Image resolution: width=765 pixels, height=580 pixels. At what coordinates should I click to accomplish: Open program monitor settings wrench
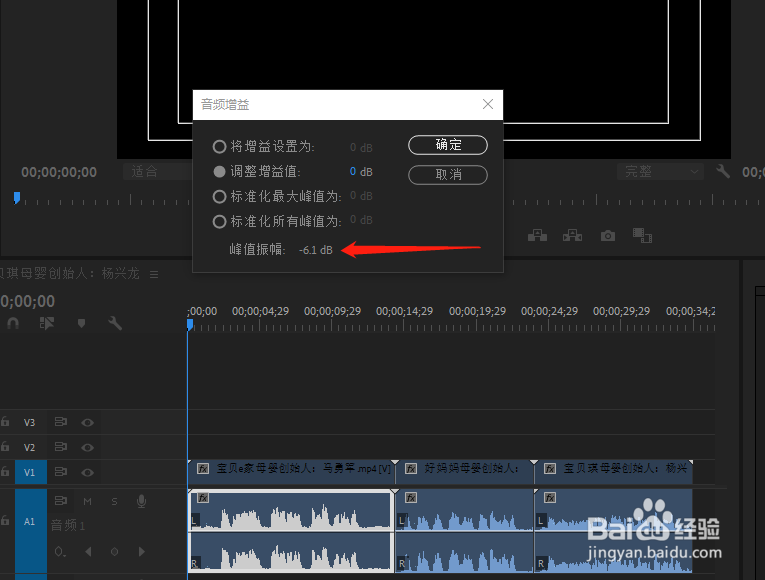point(723,171)
